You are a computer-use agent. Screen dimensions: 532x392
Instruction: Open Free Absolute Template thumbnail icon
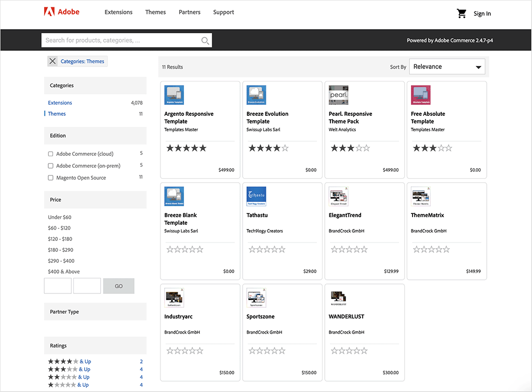(421, 95)
